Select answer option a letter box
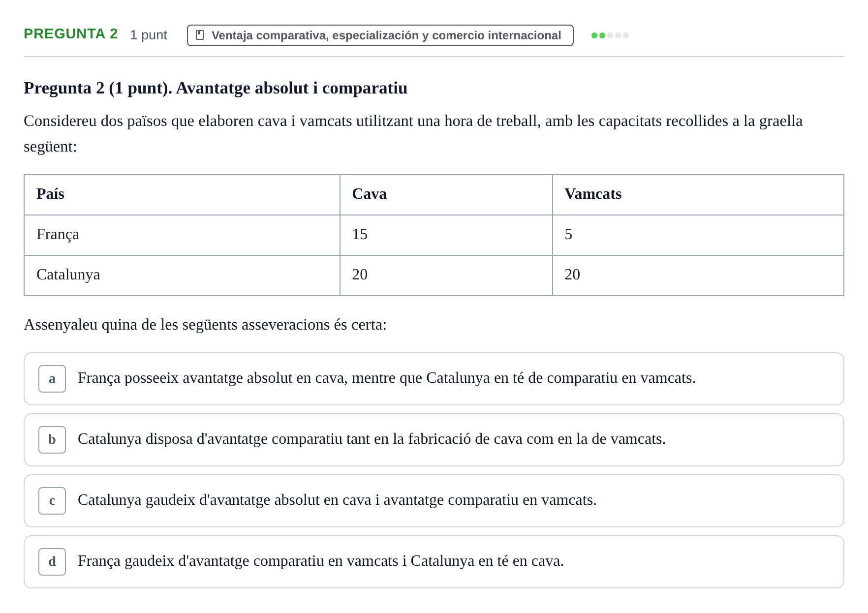 [x=52, y=379]
